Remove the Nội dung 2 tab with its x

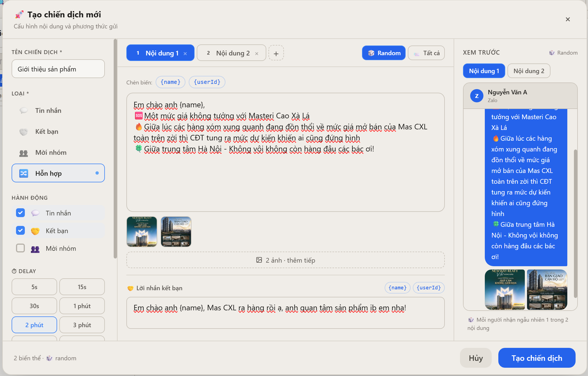click(257, 54)
